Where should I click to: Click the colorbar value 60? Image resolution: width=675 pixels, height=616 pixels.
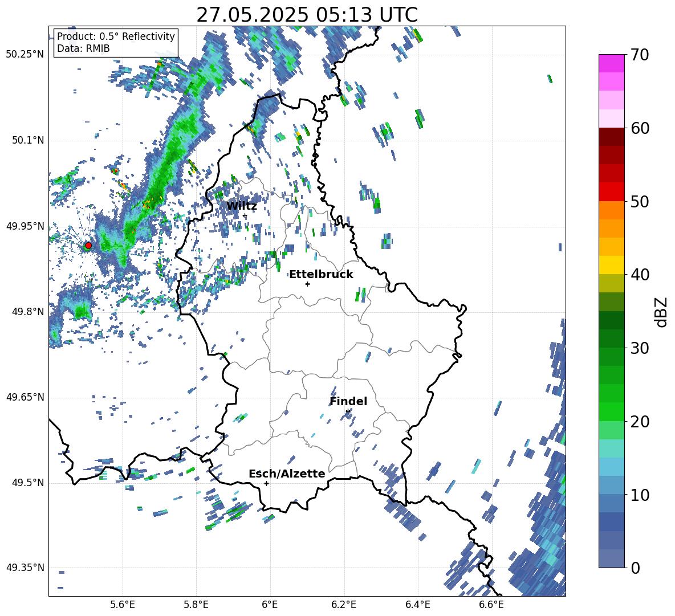[x=640, y=128]
